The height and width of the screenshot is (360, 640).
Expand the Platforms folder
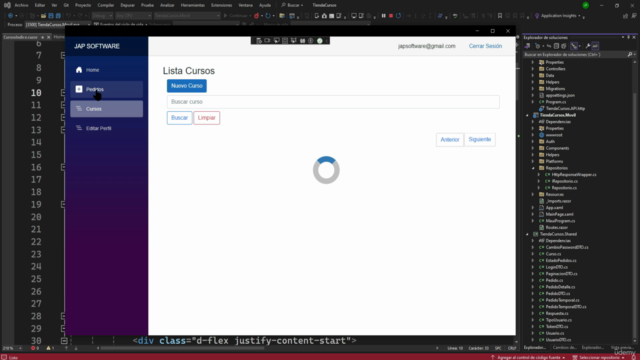point(533,161)
